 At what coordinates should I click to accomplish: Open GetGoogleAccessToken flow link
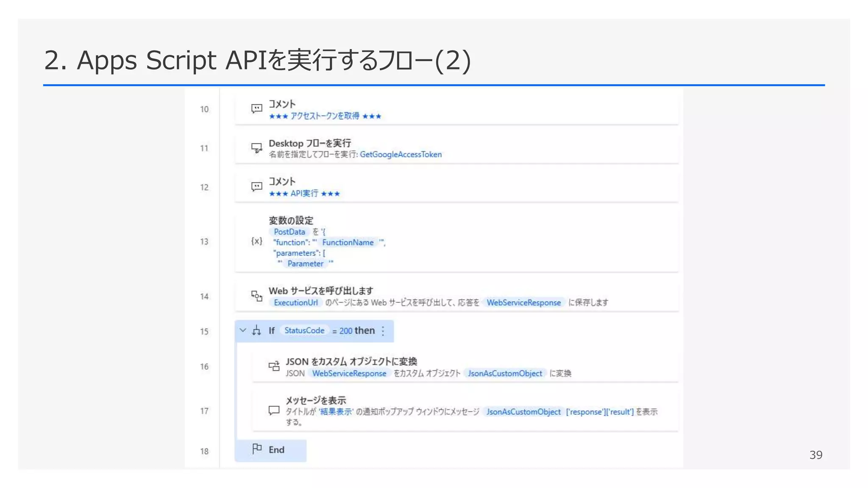pos(401,155)
